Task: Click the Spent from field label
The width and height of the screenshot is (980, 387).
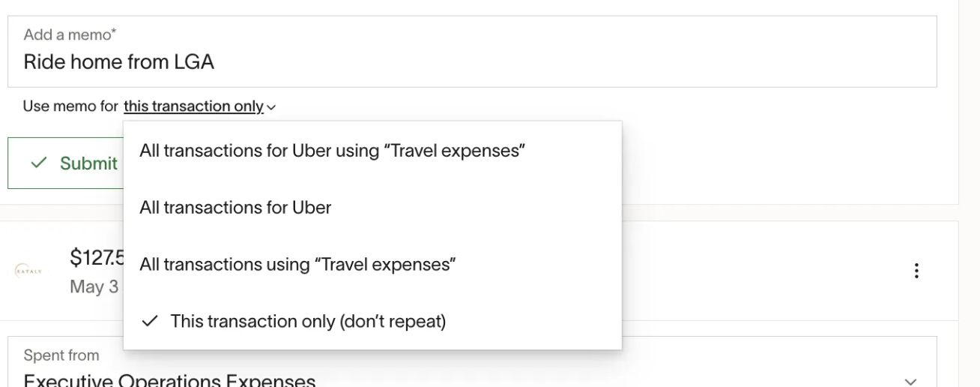Action: coord(61,355)
